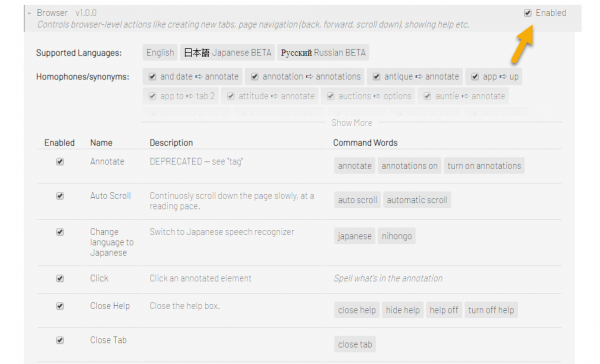Click 'Spell what's in the annotation' text

click(388, 278)
